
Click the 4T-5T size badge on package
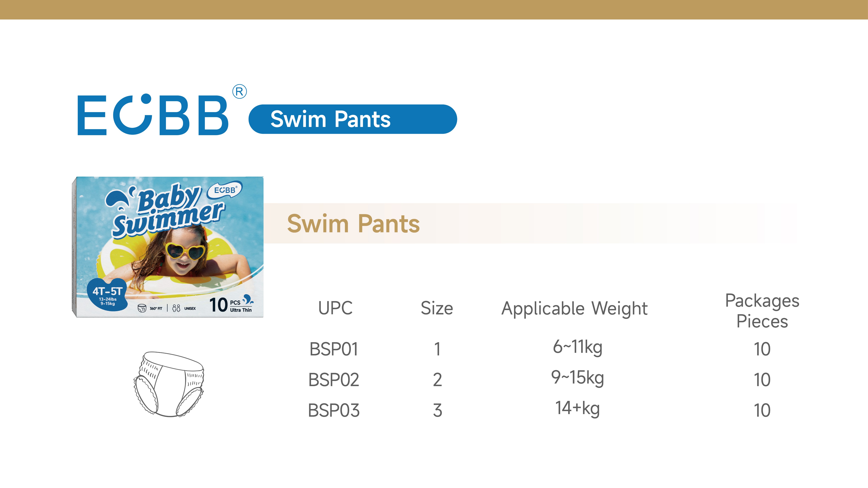(x=107, y=293)
